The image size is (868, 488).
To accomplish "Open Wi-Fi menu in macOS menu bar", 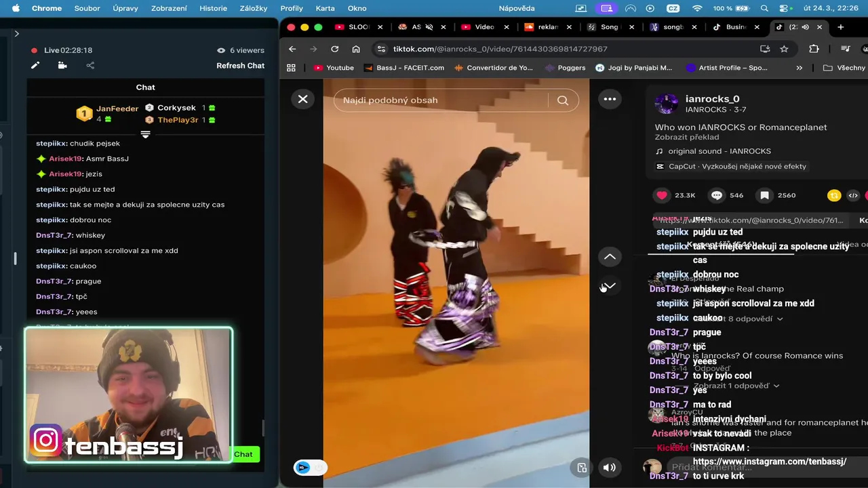I will [x=697, y=8].
